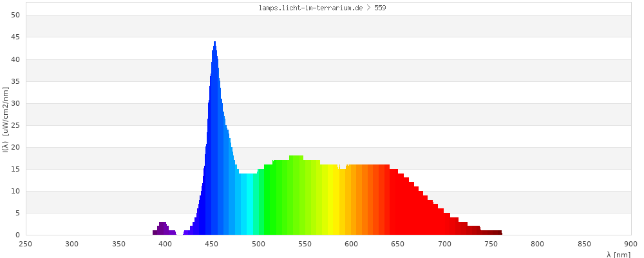The width and height of the screenshot is (644, 258).
Task: Click the 45 tick label on y-axis
Action: point(15,37)
